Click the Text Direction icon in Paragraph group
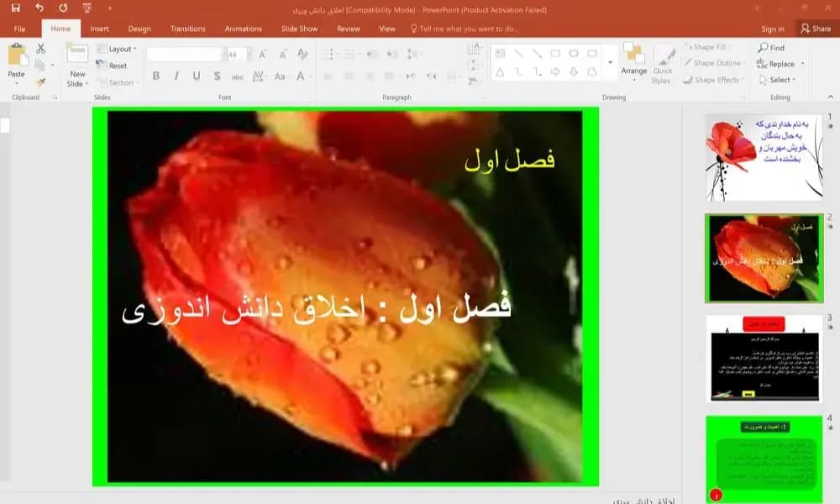840x504 pixels. pos(474,50)
